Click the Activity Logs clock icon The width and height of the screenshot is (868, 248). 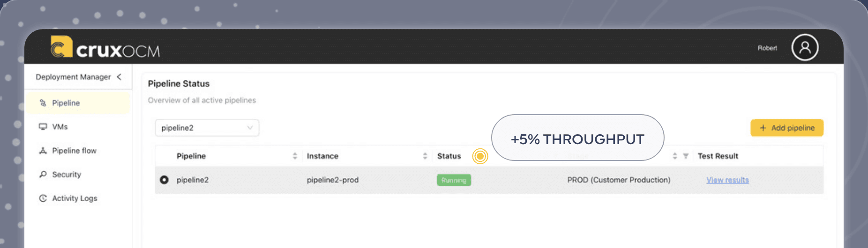(x=43, y=198)
